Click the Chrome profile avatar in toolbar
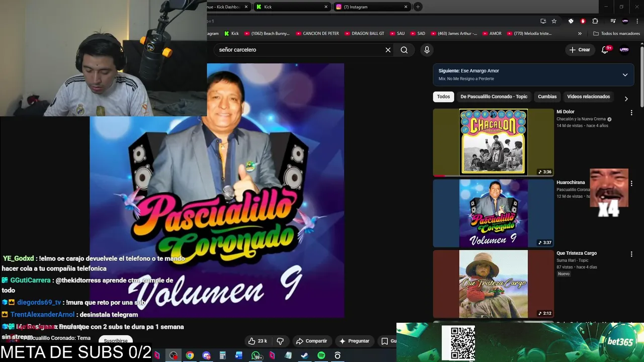 625,21
